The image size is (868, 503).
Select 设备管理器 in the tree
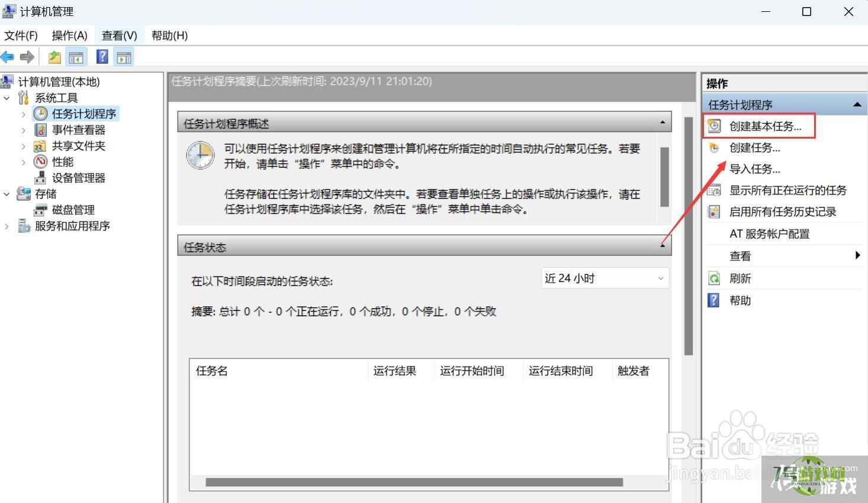[x=79, y=178]
